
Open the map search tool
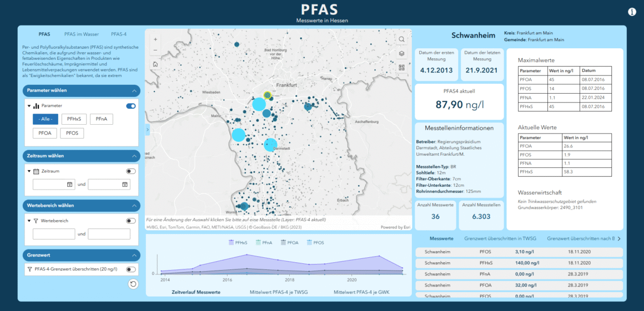coord(402,39)
